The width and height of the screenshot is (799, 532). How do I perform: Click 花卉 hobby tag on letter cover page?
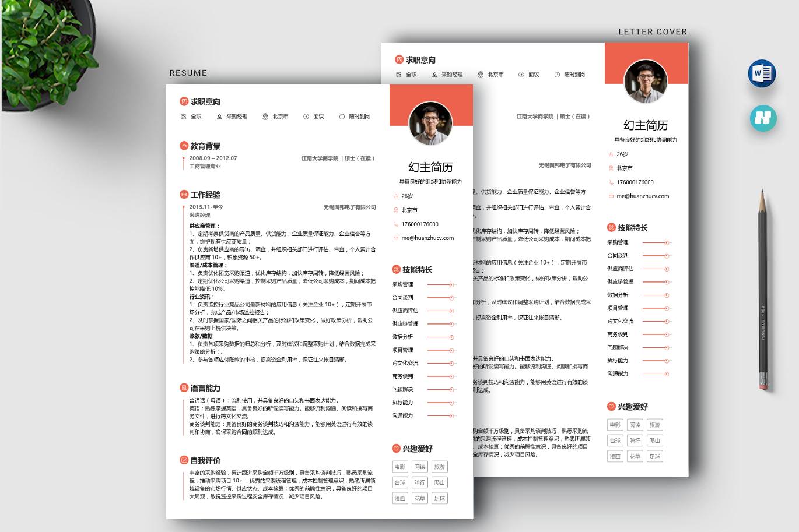point(635,456)
